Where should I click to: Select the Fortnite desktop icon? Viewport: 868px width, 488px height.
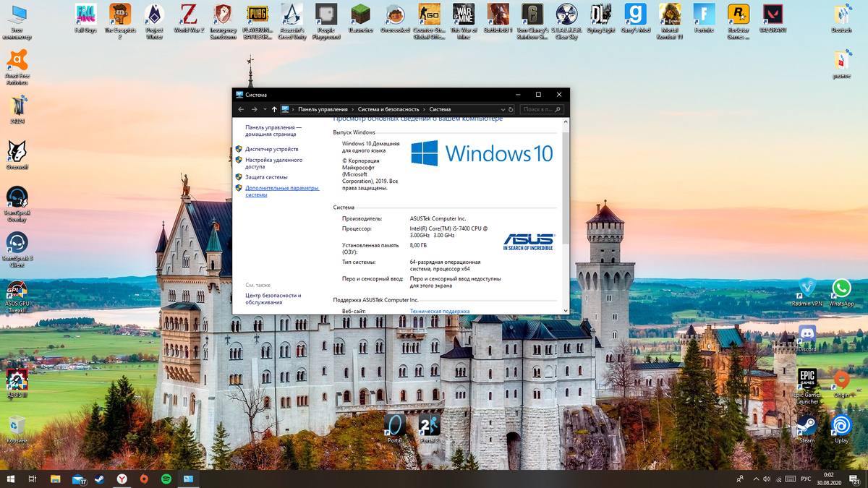coord(704,18)
